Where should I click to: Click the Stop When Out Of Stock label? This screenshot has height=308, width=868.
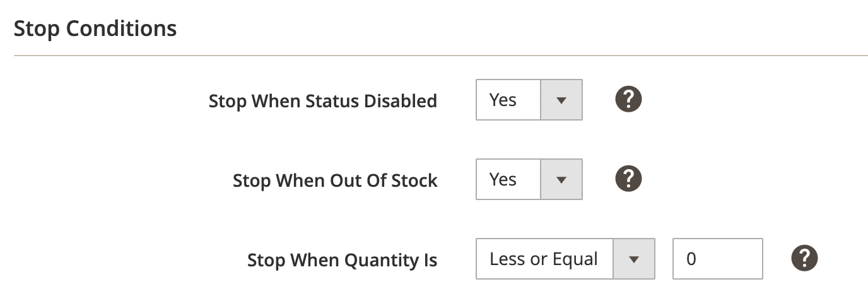coord(335,181)
